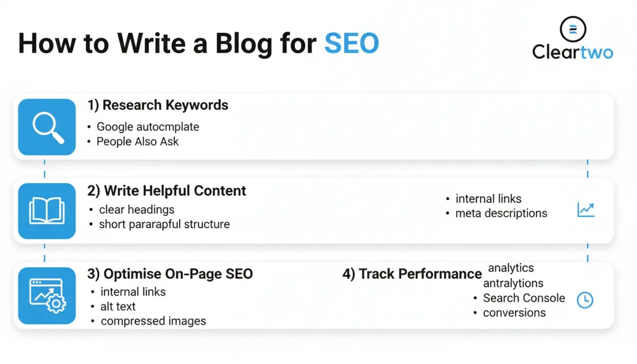
Task: Click the meta descriptions bullet
Action: coord(501,213)
